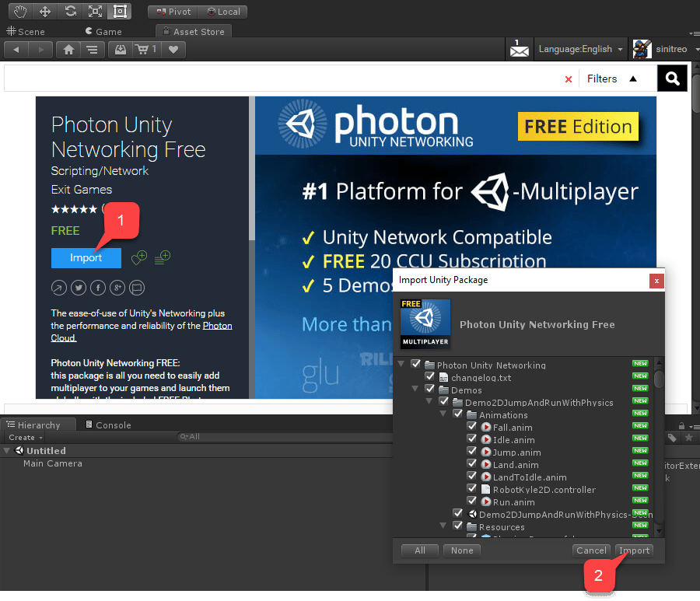Uncheck Idle.anim

pyautogui.click(x=472, y=439)
